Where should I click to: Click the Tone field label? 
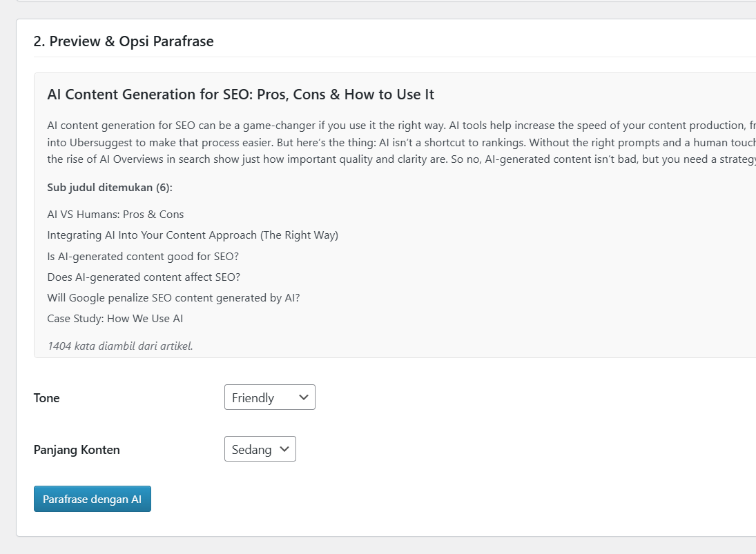pyautogui.click(x=47, y=398)
